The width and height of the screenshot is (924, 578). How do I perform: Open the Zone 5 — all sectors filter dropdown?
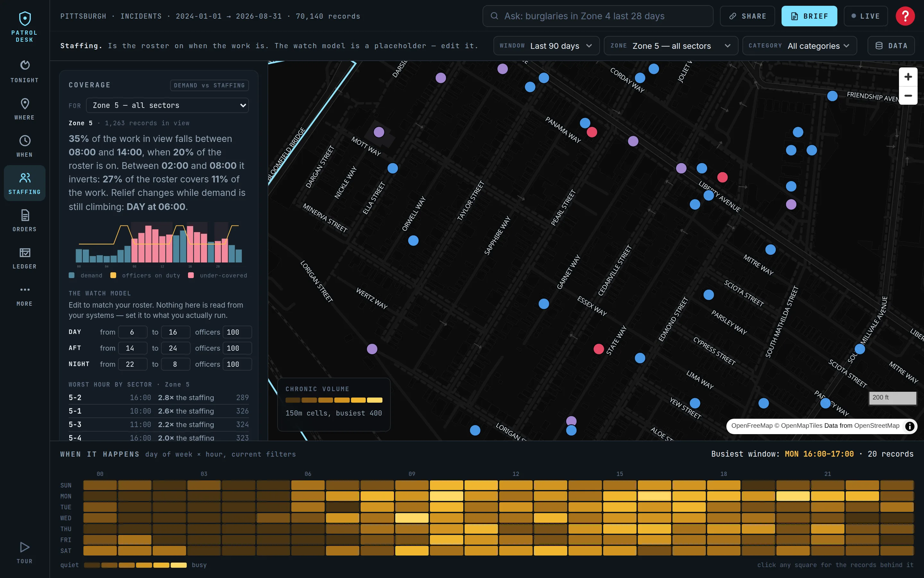(x=671, y=46)
